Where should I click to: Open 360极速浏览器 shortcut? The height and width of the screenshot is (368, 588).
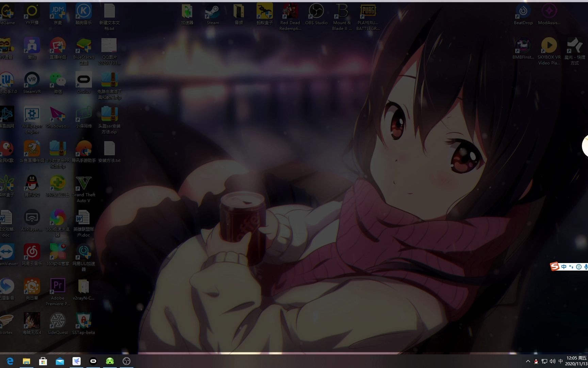coord(58,224)
